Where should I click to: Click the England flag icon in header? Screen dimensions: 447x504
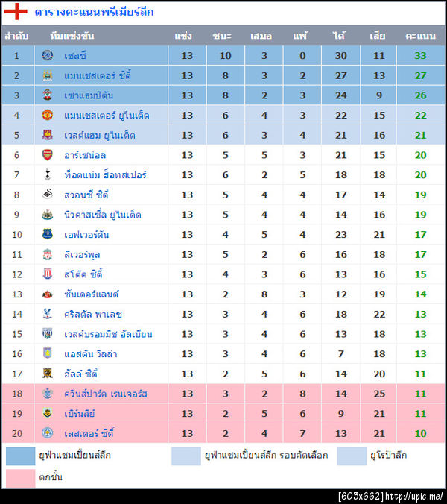pos(16,12)
